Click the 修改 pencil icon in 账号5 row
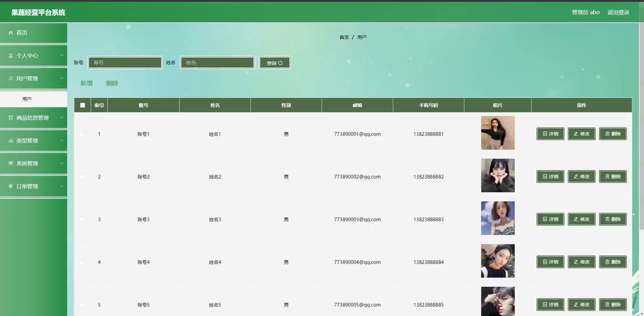 tap(576, 305)
